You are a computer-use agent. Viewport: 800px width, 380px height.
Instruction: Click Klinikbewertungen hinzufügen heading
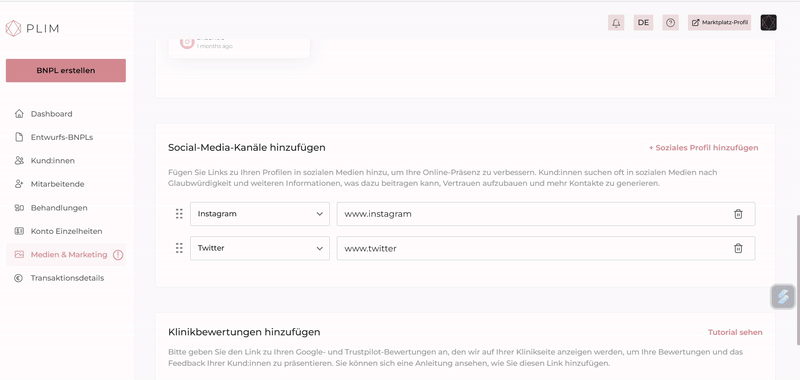[244, 332]
